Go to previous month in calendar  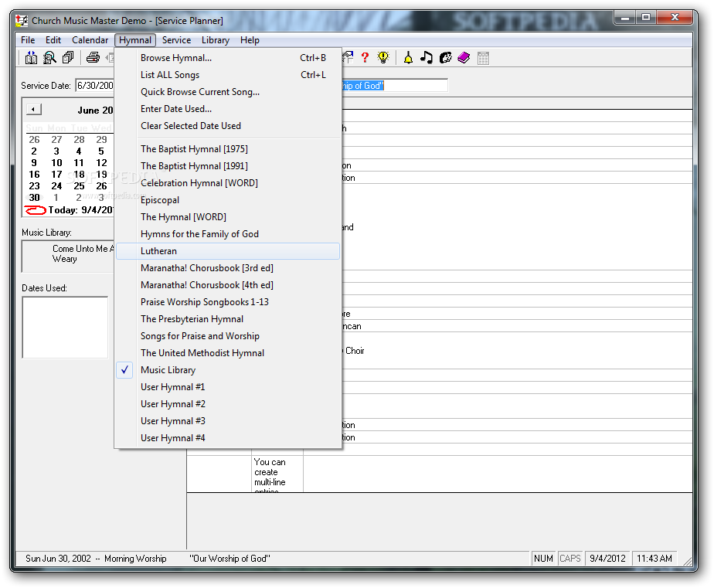(x=34, y=110)
